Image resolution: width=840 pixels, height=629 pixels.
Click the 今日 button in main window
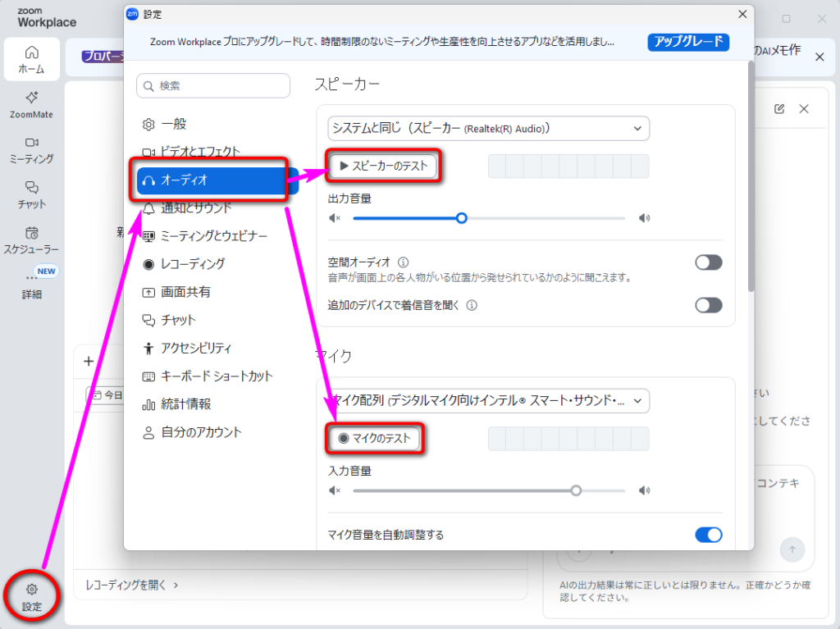tap(106, 395)
